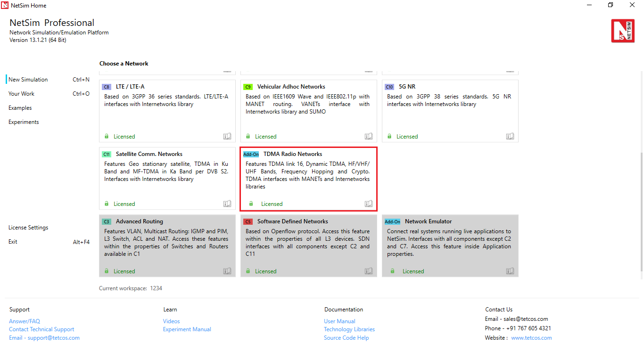Click the NetSim logo in top right
This screenshot has height=343, width=644.
click(x=622, y=31)
